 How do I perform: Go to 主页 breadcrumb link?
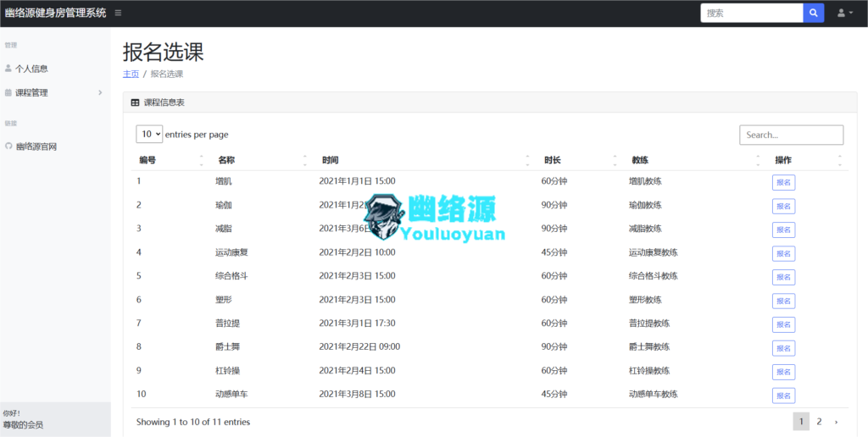coord(131,74)
